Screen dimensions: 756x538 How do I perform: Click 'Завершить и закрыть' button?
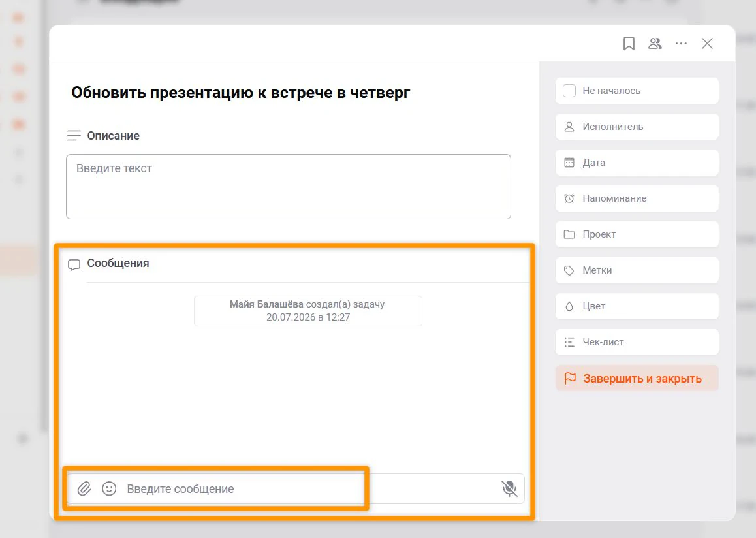[637, 379]
